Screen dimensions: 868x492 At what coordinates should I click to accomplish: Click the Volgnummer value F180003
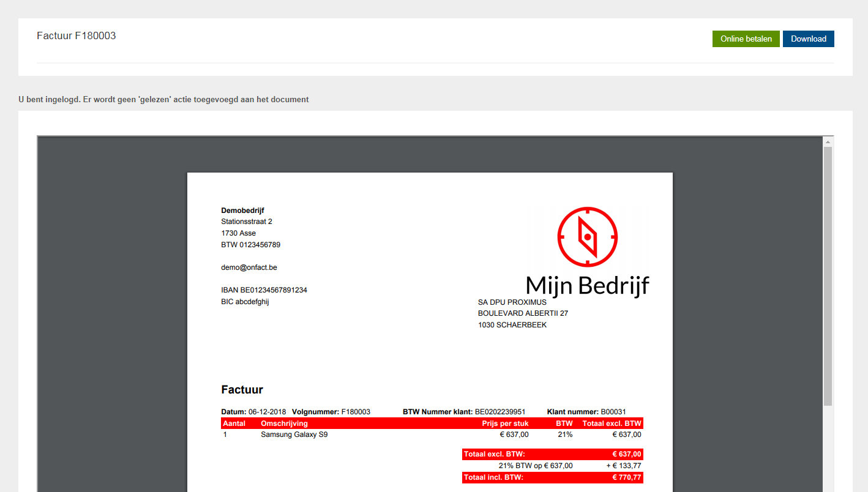(357, 412)
